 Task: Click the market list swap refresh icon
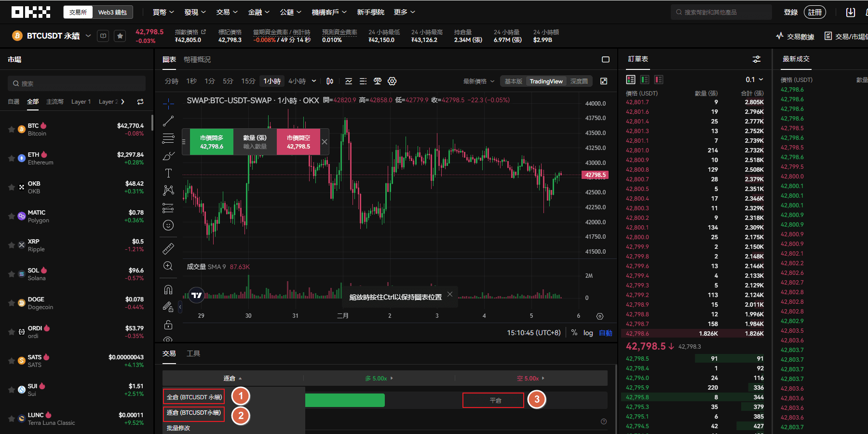[140, 102]
